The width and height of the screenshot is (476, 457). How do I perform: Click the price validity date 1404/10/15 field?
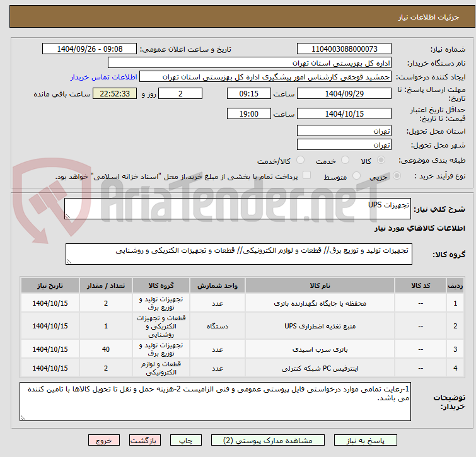tap(344, 114)
